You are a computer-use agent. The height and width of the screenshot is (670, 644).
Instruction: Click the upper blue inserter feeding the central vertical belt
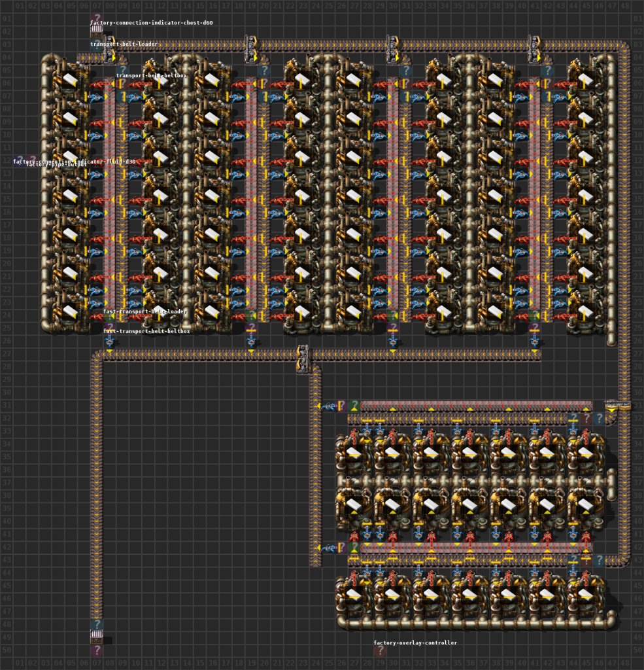click(328, 406)
